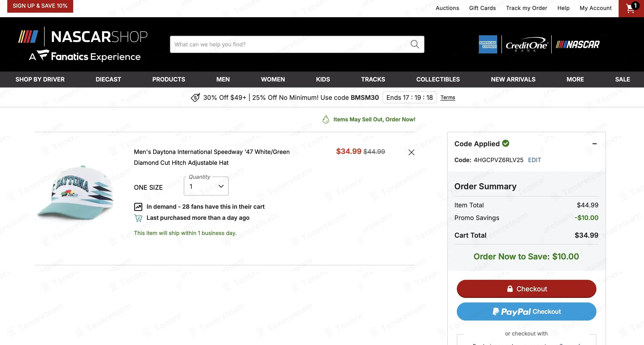The width and height of the screenshot is (644, 345).
Task: Click the Promo Savings -$10.00 amount
Action: (586, 218)
